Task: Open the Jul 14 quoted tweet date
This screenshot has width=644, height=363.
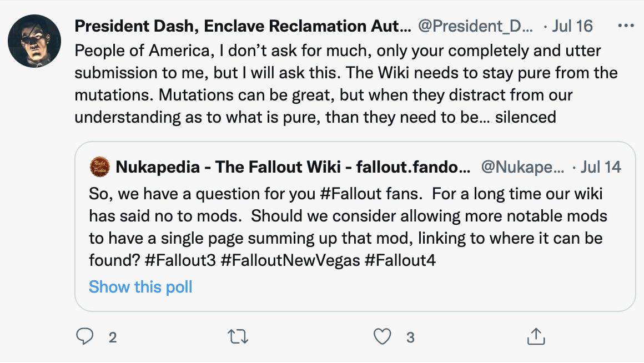Action: [601, 166]
